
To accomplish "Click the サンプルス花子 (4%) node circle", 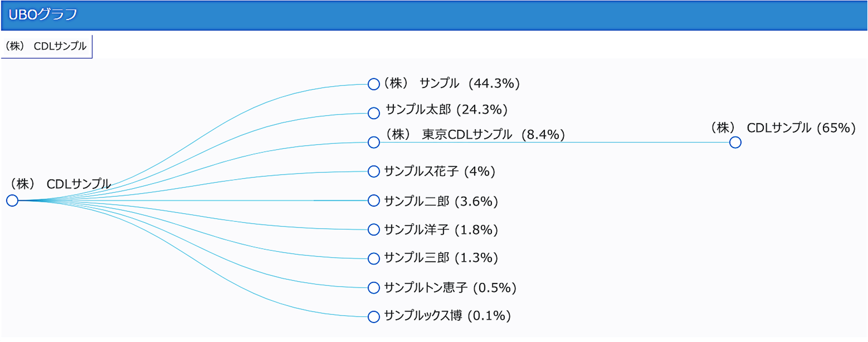I will pyautogui.click(x=374, y=171).
